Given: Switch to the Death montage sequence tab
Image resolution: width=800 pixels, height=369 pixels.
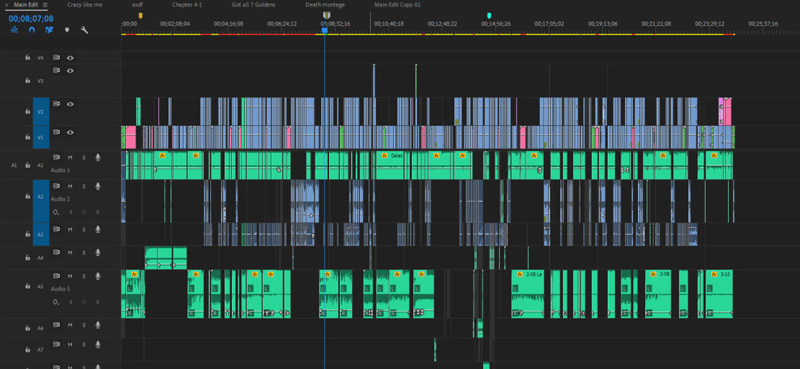Looking at the screenshot, I should tap(325, 5).
